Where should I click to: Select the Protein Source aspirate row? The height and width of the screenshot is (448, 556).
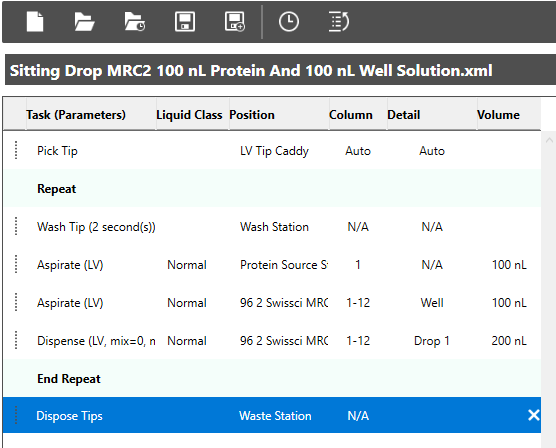[x=272, y=264]
